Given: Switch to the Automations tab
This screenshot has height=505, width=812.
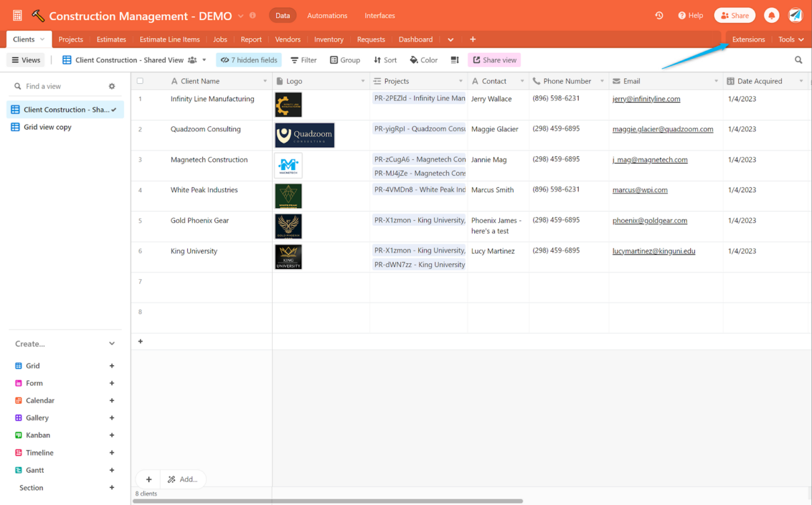Looking at the screenshot, I should 327,15.
